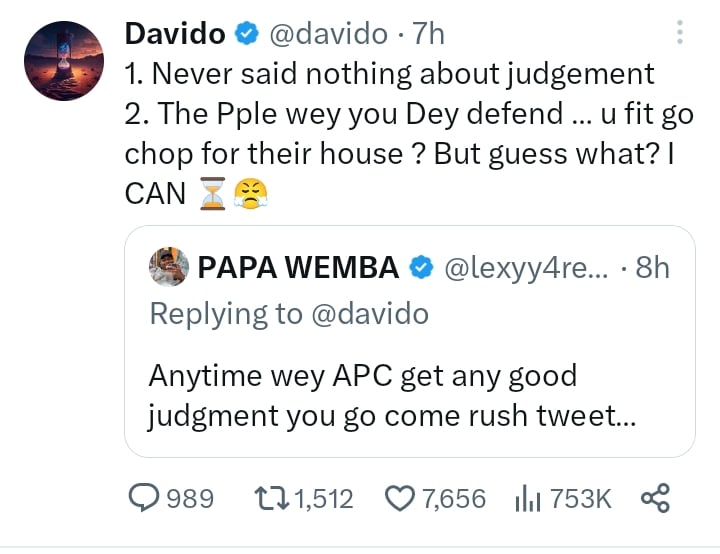
Task: View tweet analytics bar chart icon
Action: 527,497
